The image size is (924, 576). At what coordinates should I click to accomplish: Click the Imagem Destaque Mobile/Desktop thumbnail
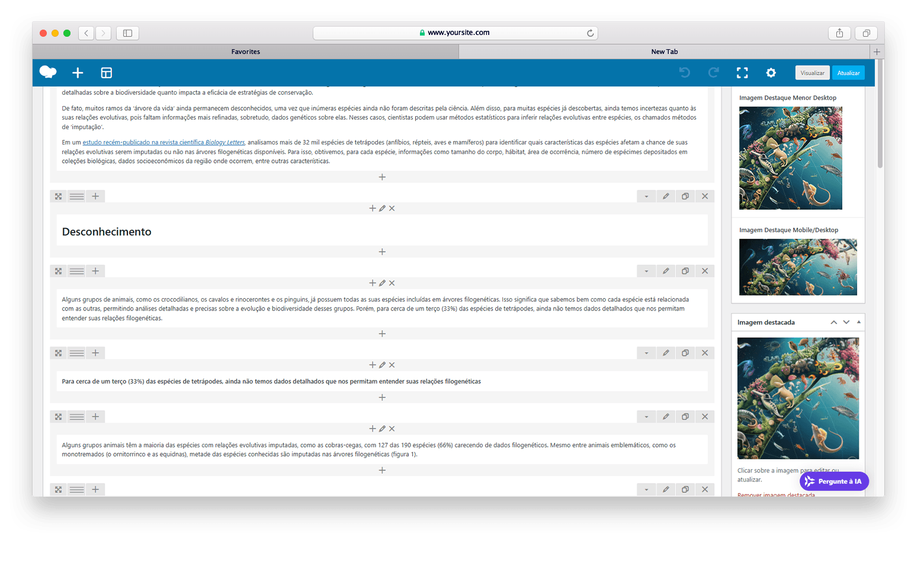coord(798,267)
